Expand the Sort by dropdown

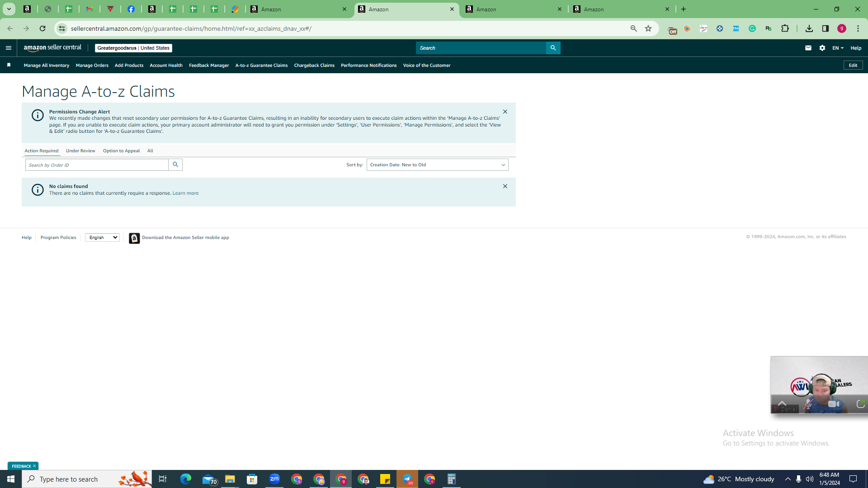(437, 165)
